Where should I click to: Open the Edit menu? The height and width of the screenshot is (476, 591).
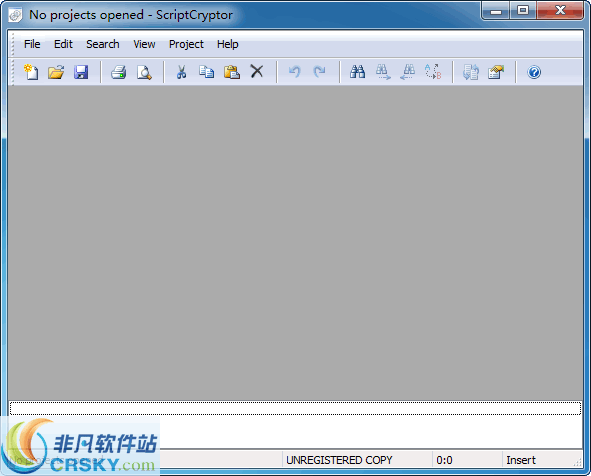point(63,44)
